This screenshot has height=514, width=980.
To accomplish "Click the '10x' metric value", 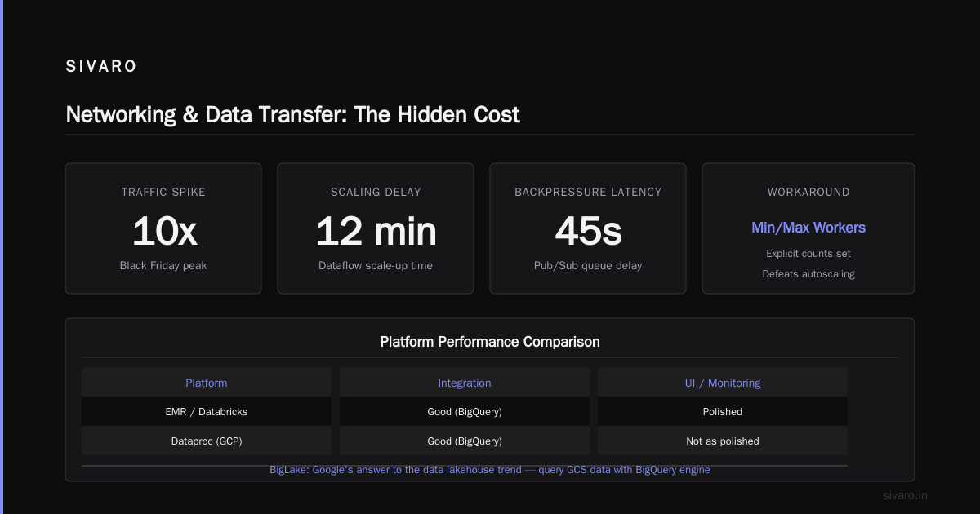I will point(163,231).
